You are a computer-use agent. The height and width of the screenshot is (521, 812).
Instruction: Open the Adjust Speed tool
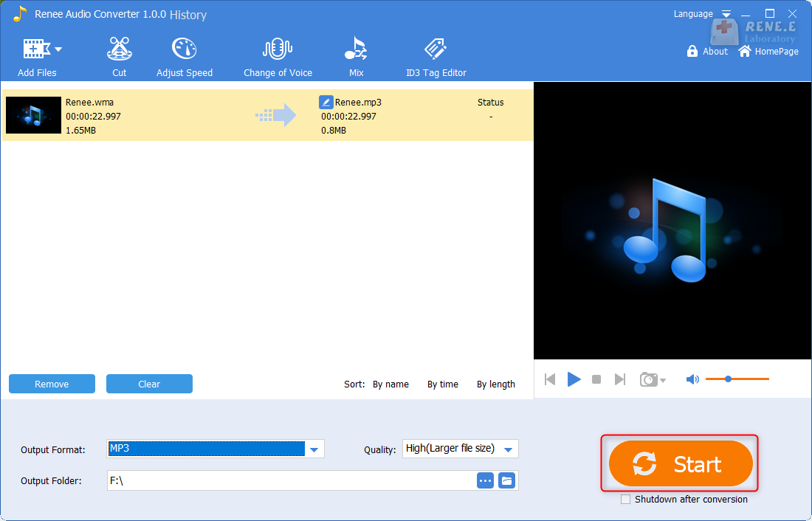coord(184,57)
